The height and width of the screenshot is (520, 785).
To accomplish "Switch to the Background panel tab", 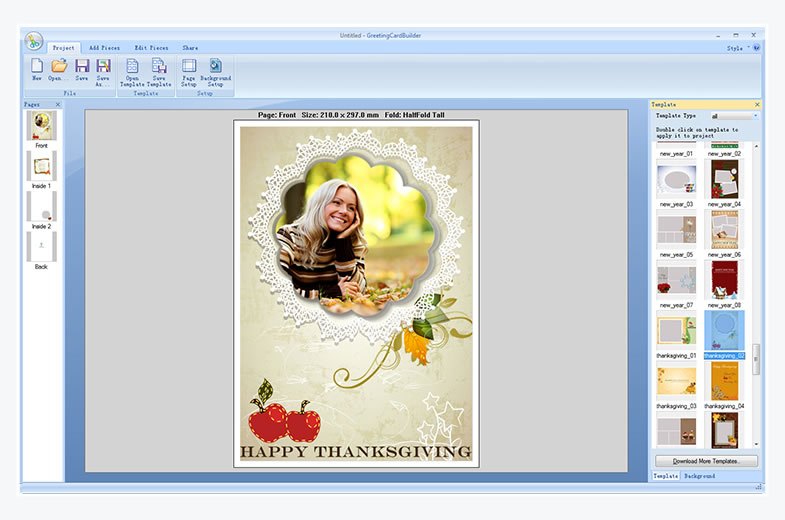I will pyautogui.click(x=699, y=476).
